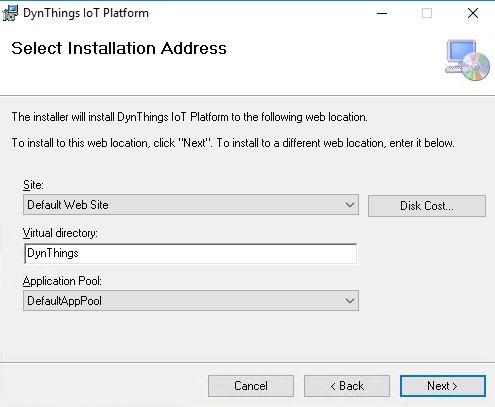This screenshot has height=407, width=495.
Task: Click the installer icon in the title bar
Action: 10,13
